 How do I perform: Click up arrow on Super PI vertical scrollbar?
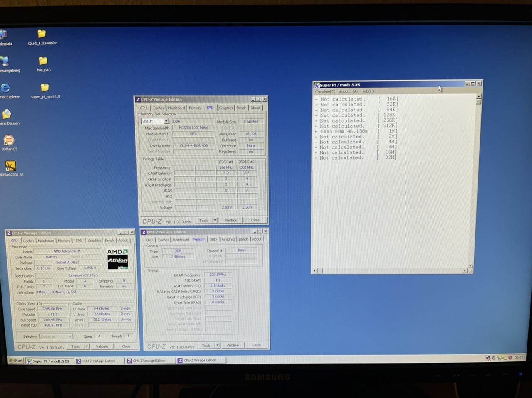pos(478,96)
